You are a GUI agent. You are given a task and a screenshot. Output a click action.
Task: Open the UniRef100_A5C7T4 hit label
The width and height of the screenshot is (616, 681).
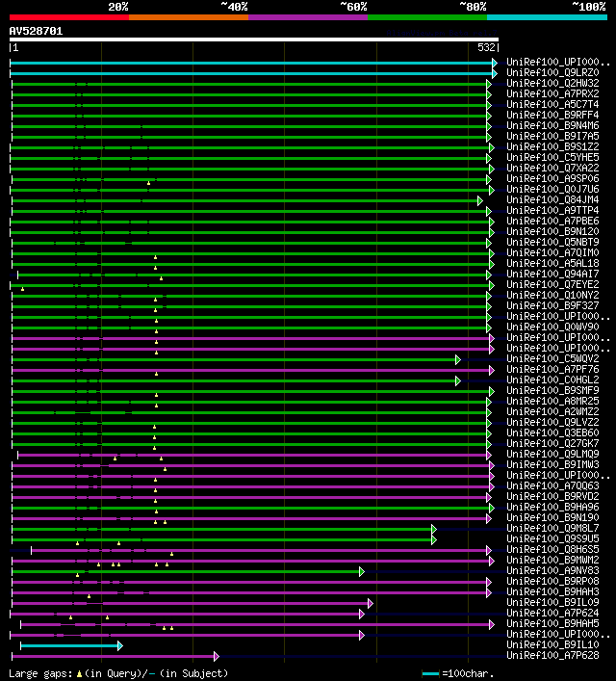pyautogui.click(x=552, y=104)
